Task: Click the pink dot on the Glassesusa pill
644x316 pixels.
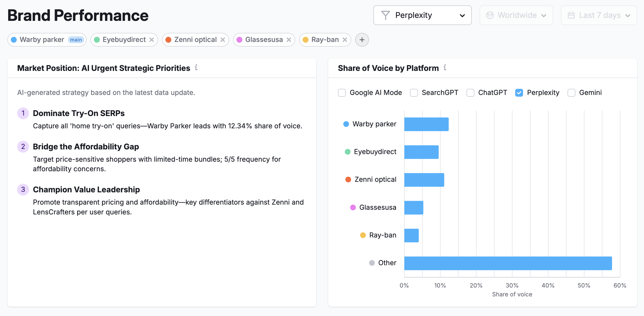Action: coord(240,39)
